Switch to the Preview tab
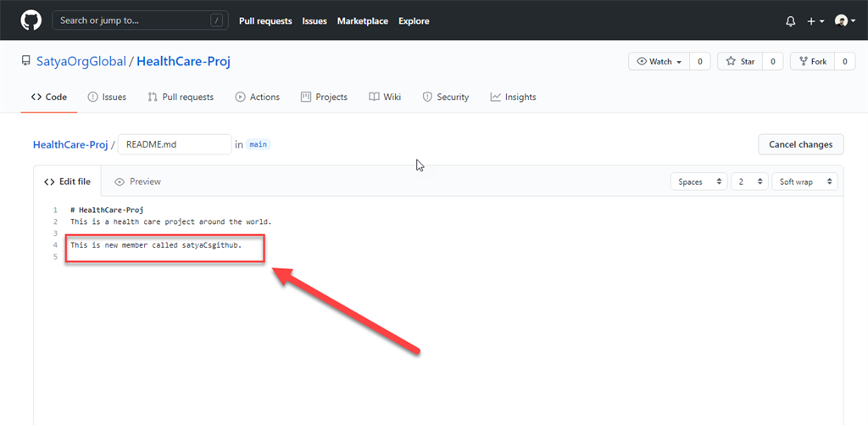 [138, 182]
